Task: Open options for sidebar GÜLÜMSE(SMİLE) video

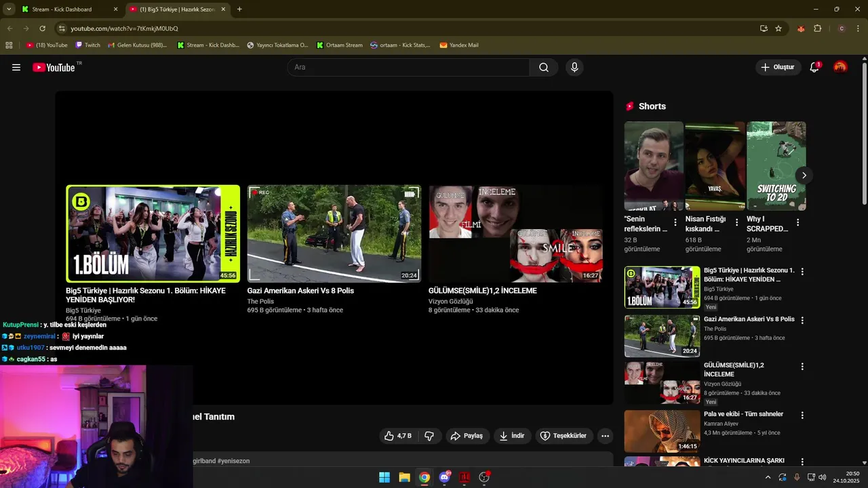Action: 802,366
